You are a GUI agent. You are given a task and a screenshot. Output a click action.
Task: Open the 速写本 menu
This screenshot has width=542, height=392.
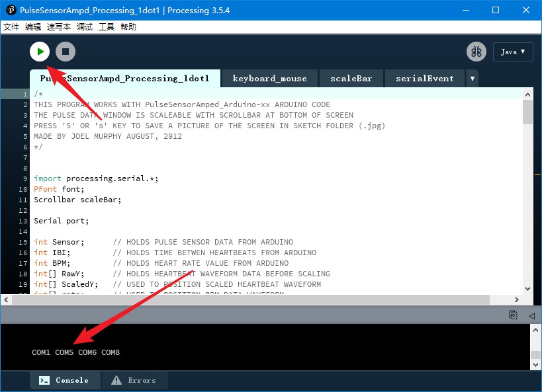click(x=59, y=27)
